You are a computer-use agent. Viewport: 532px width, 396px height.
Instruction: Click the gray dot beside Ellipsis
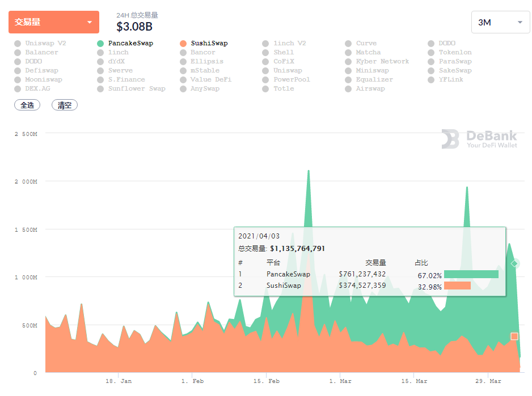click(183, 62)
